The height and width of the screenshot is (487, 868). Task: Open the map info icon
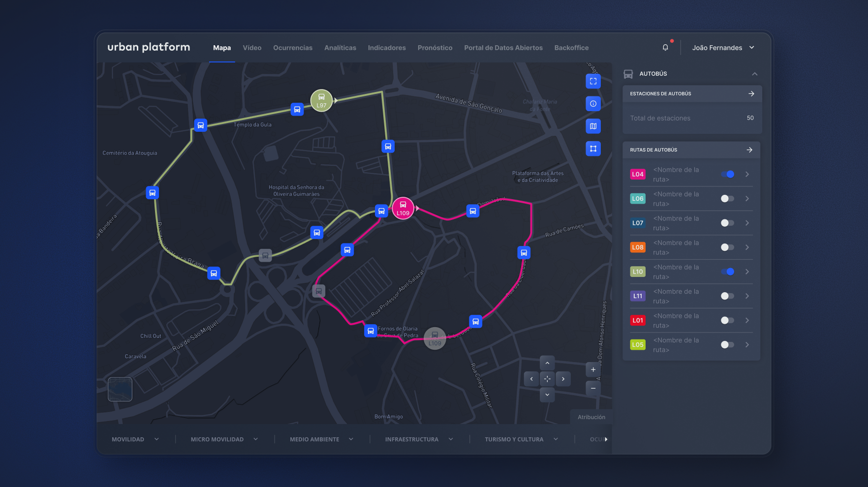click(x=593, y=104)
